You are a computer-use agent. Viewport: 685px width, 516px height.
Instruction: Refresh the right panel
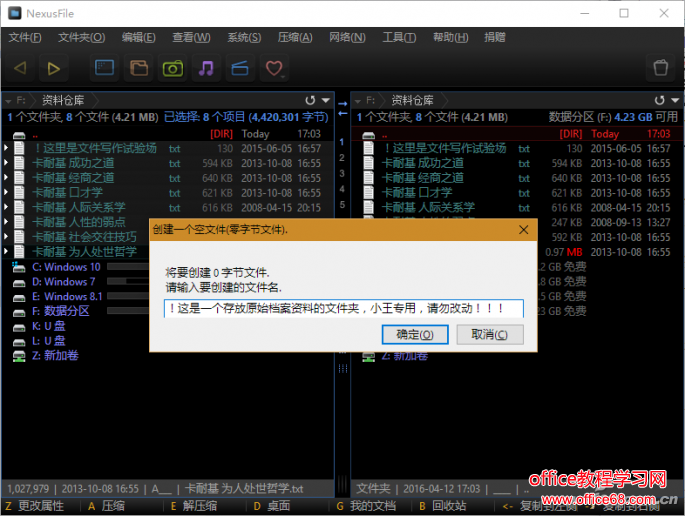pos(660,100)
